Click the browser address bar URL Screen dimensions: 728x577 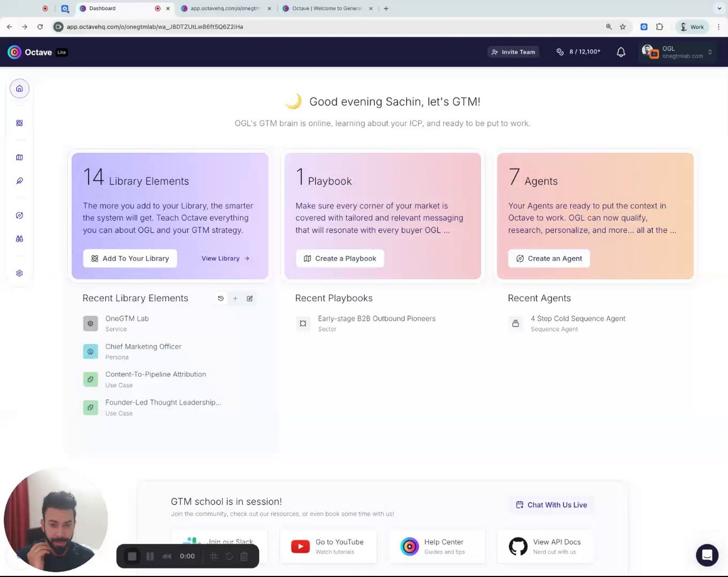click(155, 27)
